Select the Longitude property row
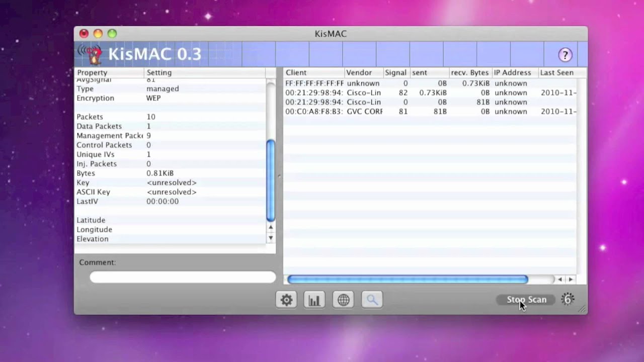Viewport: 644px width, 362px height. click(x=170, y=230)
